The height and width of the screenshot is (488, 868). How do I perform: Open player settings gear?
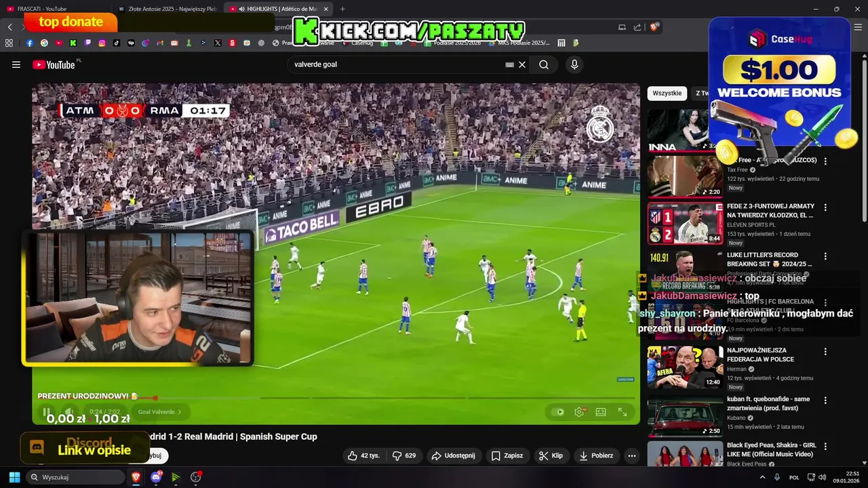[x=579, y=411]
